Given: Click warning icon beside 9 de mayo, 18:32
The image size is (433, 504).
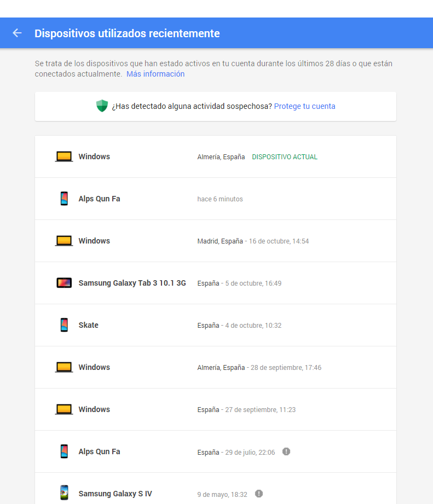Looking at the screenshot, I should click(259, 494).
